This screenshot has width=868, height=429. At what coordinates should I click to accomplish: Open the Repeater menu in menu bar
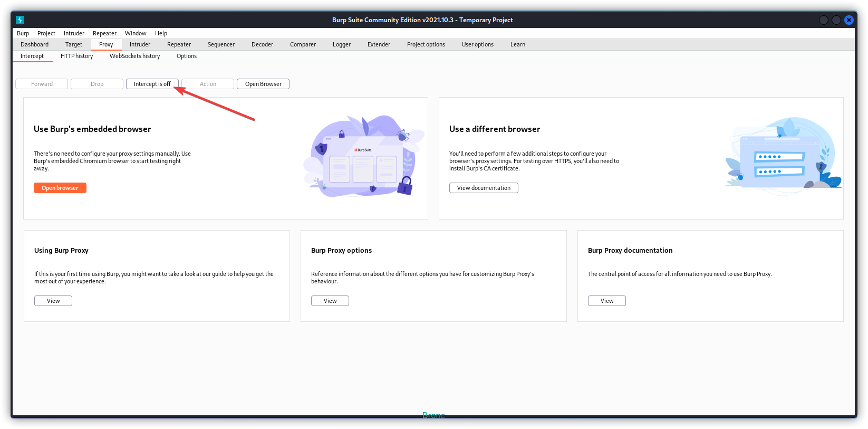point(104,33)
